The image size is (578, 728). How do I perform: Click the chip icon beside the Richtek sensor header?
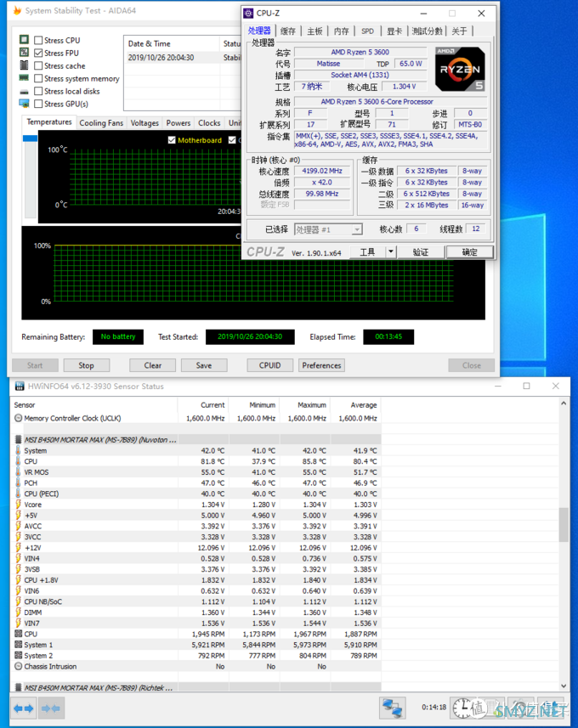(19, 687)
